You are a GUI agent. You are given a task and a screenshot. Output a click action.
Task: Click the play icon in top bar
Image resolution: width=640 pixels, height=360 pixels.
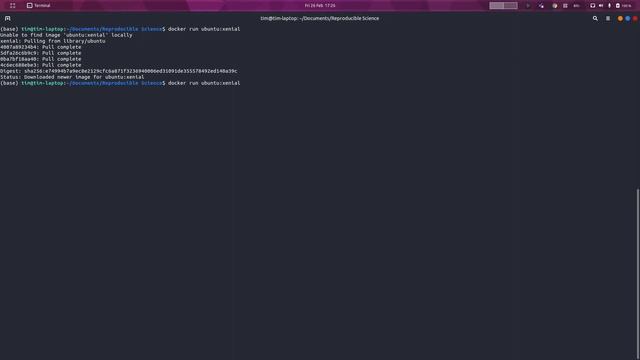(x=528, y=6)
